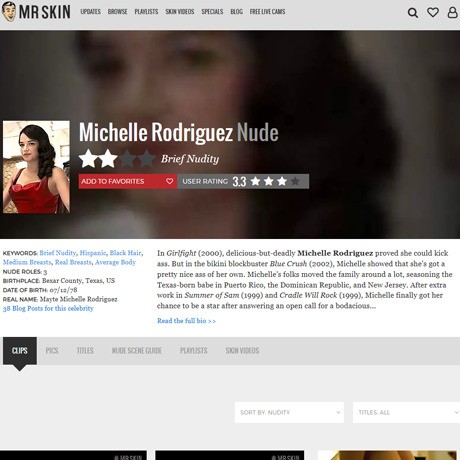The image size is (460, 460).
Task: Open the Specials menu
Action: (x=212, y=12)
